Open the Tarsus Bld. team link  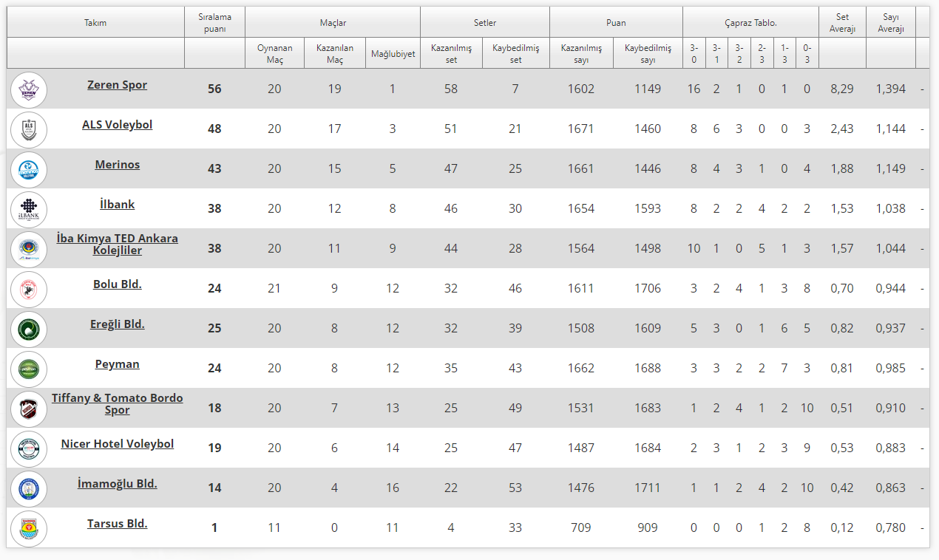[118, 524]
